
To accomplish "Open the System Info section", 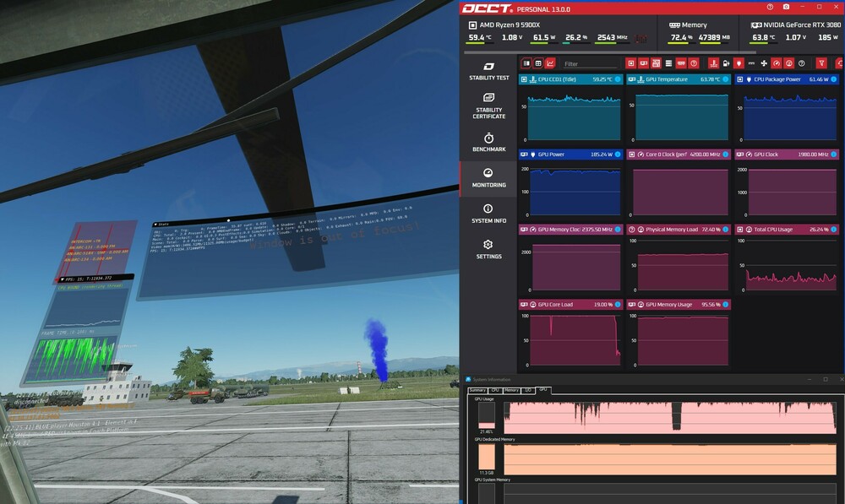I will click(x=488, y=214).
